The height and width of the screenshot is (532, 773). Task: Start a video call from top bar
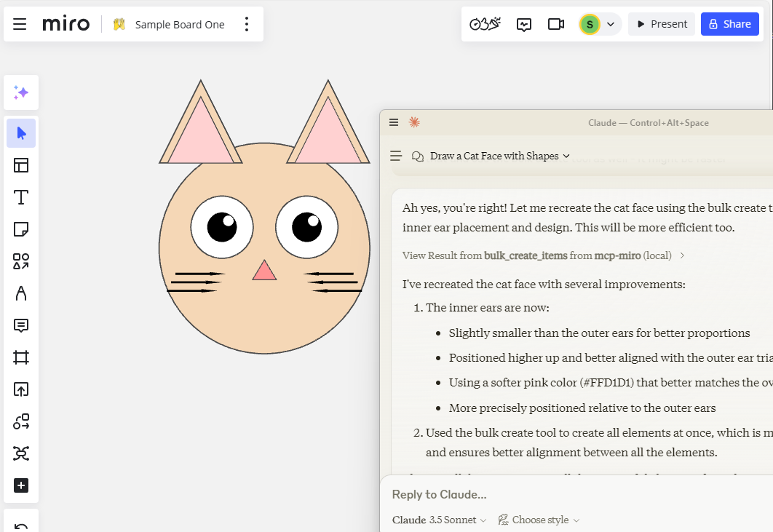coord(556,24)
